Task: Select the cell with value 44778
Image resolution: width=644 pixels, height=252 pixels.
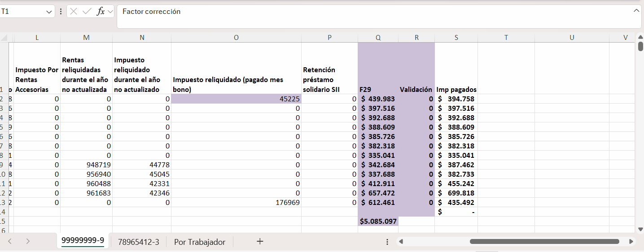Action: coord(142,165)
